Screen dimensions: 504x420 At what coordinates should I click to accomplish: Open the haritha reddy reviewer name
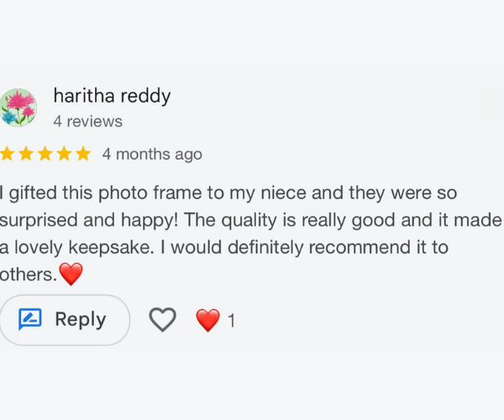pyautogui.click(x=112, y=96)
